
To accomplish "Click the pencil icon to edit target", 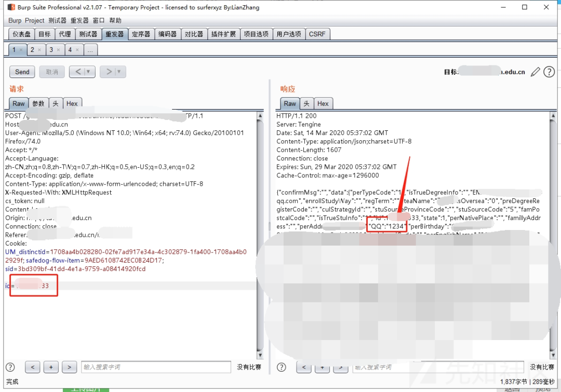I will 535,72.
